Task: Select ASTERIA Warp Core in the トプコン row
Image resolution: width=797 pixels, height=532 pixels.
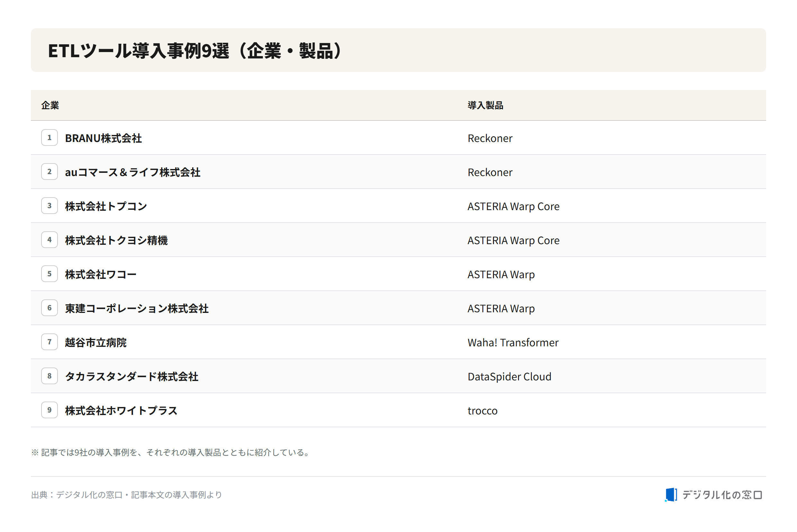Action: (513, 206)
